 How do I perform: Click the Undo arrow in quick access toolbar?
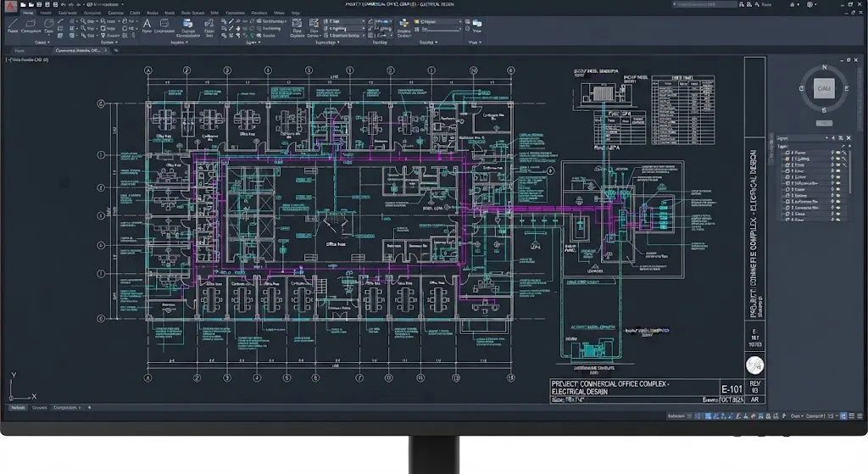pyautogui.click(x=63, y=4)
